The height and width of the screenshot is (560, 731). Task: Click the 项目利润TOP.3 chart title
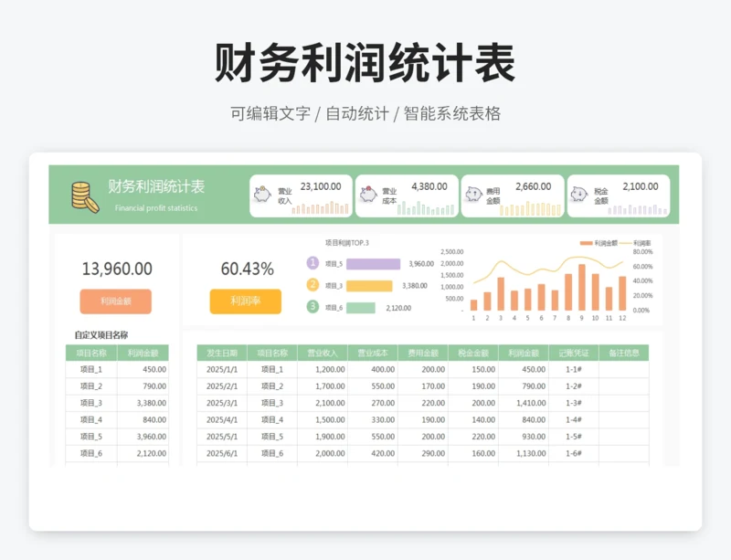(x=347, y=243)
